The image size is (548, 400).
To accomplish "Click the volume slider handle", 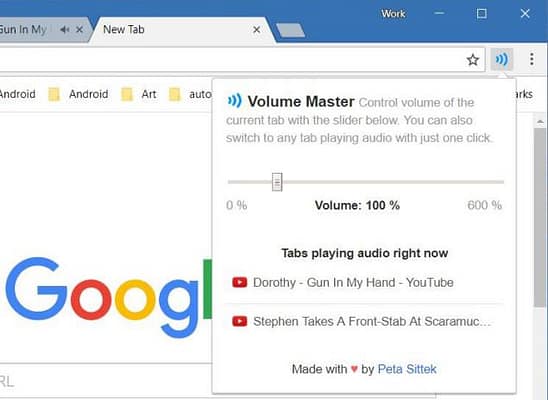I will 277,182.
